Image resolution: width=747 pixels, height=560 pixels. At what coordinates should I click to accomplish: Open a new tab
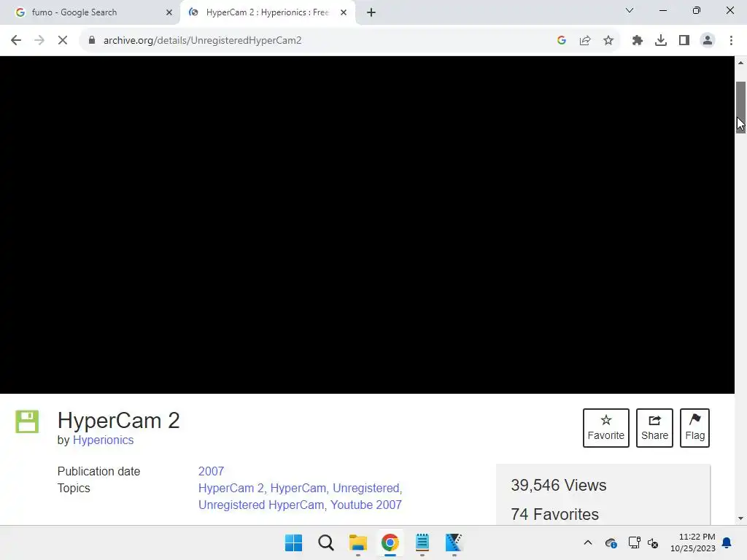click(x=371, y=12)
